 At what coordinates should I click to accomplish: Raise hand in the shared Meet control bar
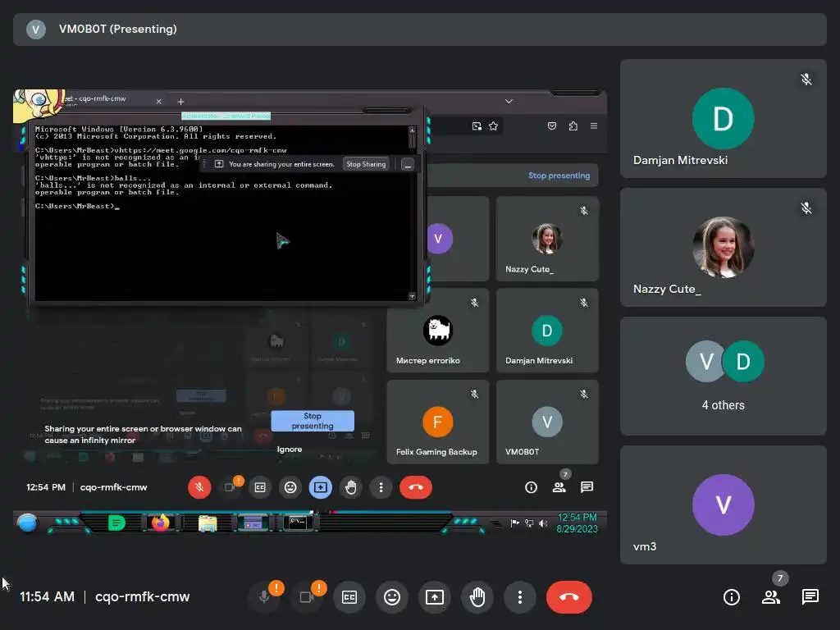pyautogui.click(x=351, y=487)
